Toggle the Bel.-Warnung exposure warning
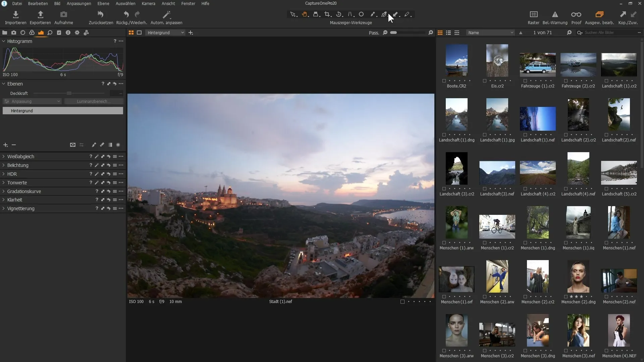Screen dimensions: 644x362 pyautogui.click(x=555, y=17)
